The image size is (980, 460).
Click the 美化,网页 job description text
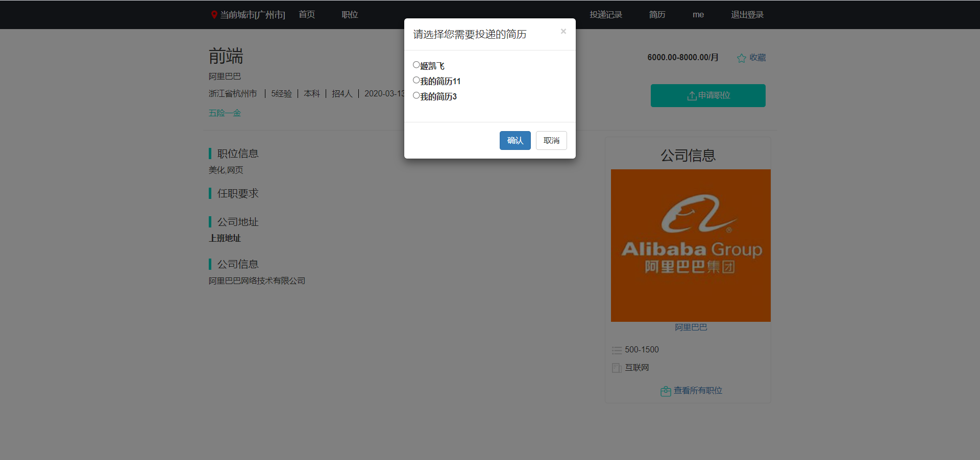click(226, 170)
